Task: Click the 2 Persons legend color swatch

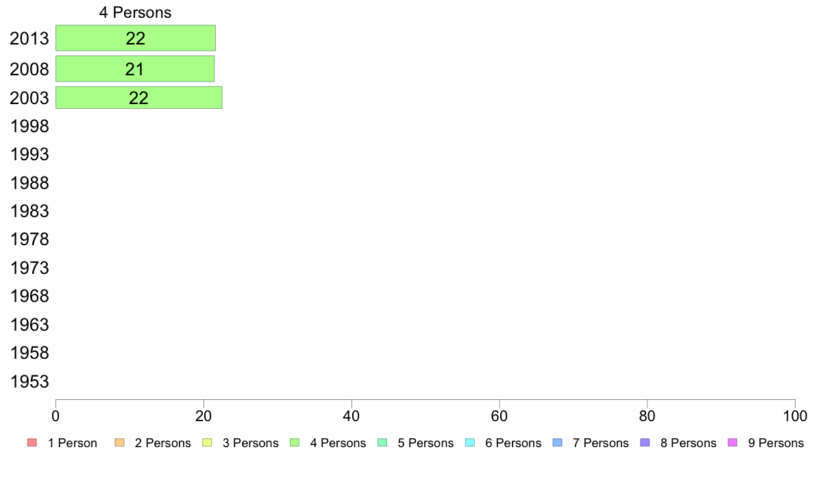Action: [x=119, y=443]
